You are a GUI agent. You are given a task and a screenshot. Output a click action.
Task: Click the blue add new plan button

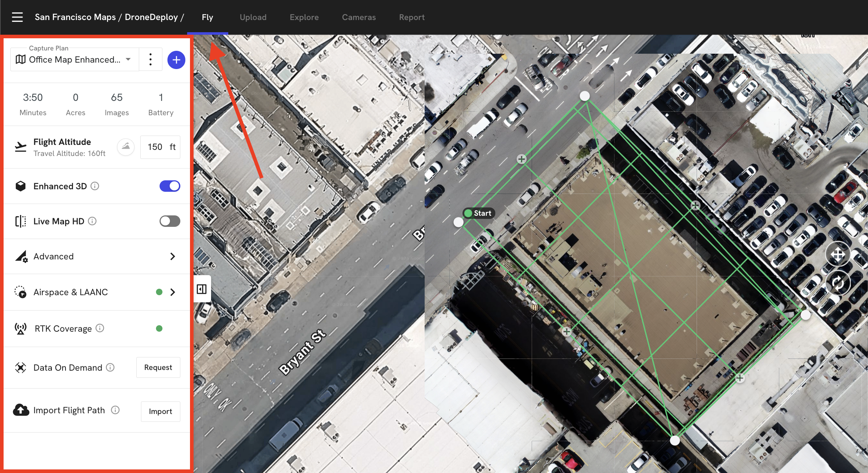[176, 60]
